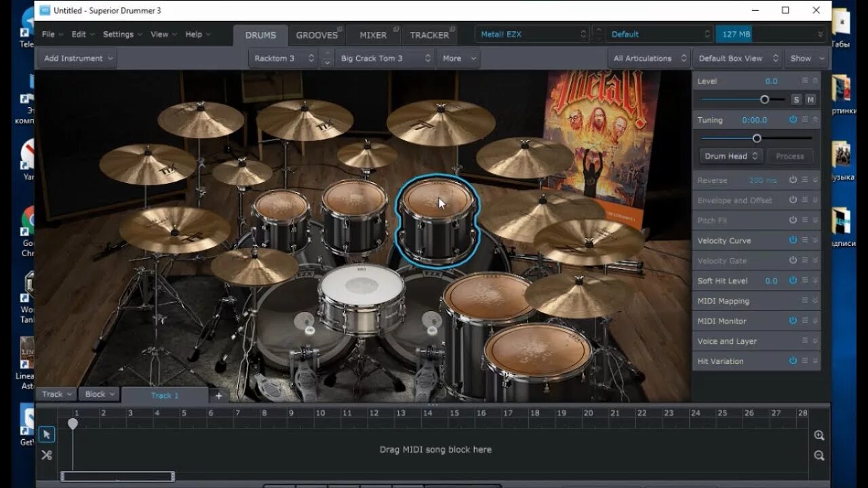Open the Tuning property menu icon
This screenshot has height=488, width=868.
click(x=805, y=119)
